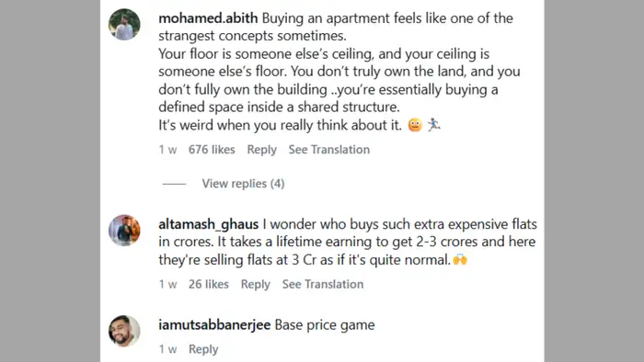Screen dimensions: 644x362
Task: Click the altamash_ghaus username
Action: (x=208, y=224)
